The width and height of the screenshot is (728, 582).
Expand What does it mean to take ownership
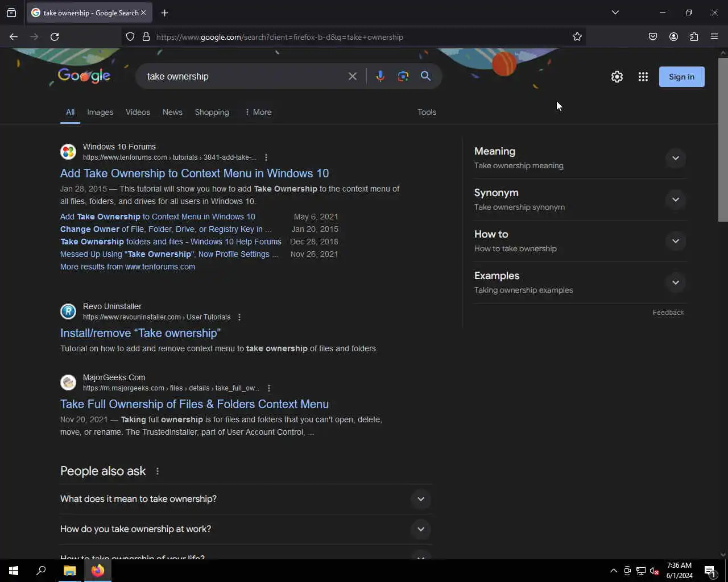click(x=246, y=499)
